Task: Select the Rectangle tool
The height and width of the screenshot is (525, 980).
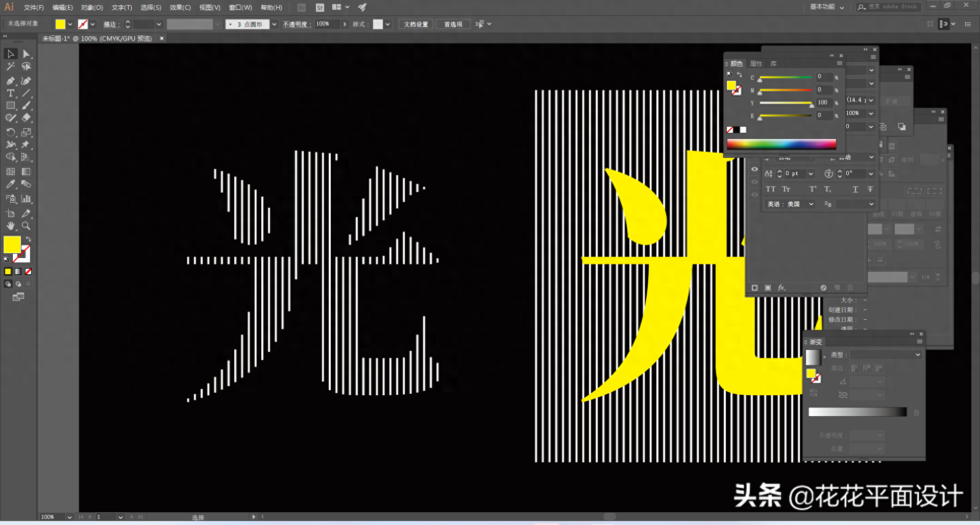Action: pos(10,106)
